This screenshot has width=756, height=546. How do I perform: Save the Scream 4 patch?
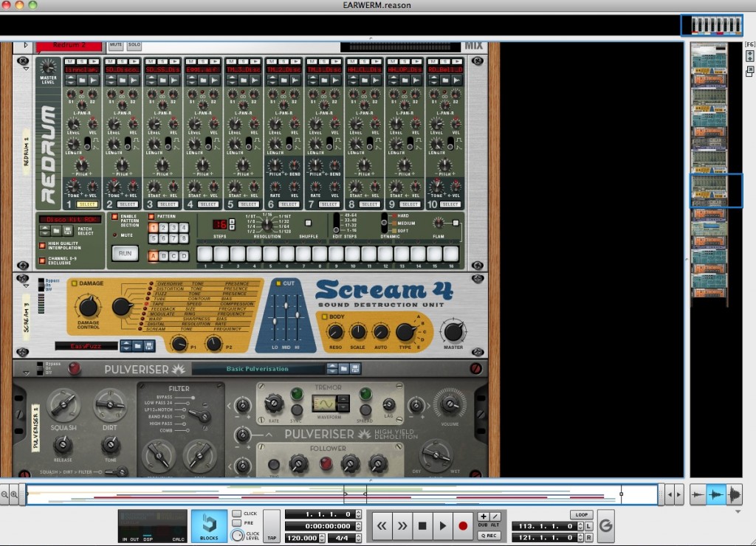click(x=149, y=345)
